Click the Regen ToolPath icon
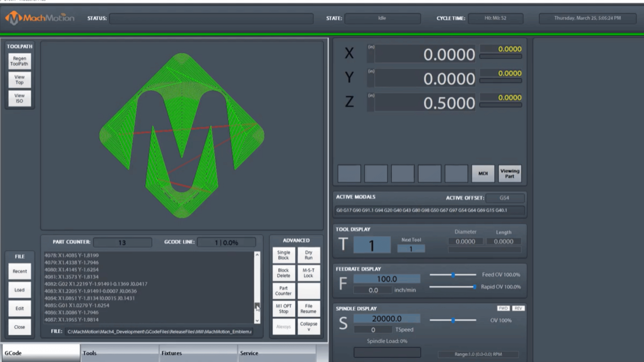Viewport: 644px width, 362px height. (19, 61)
